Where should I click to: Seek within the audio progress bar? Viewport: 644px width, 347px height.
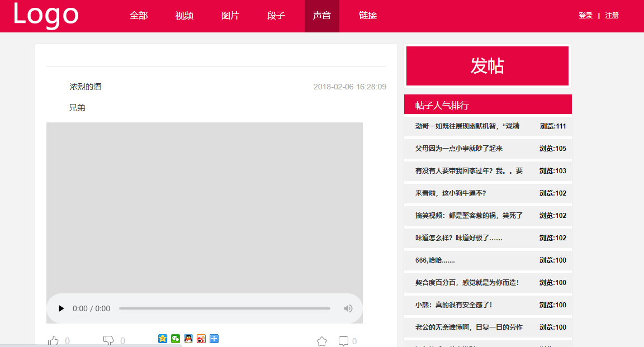click(224, 308)
